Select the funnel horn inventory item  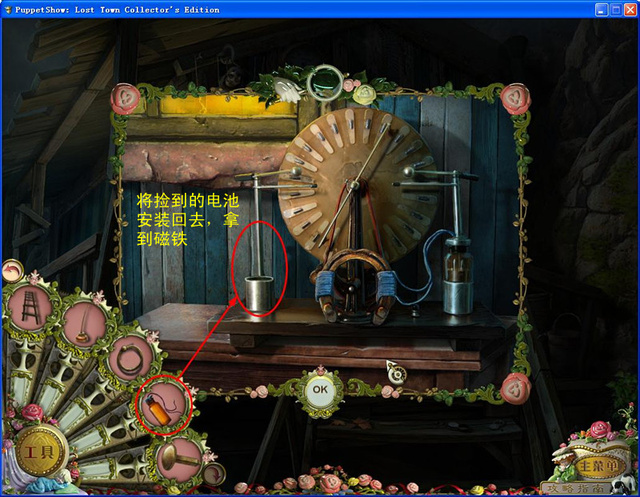[179, 459]
